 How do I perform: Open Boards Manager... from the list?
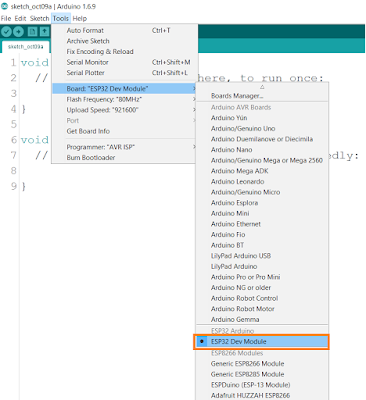[x=262, y=96]
